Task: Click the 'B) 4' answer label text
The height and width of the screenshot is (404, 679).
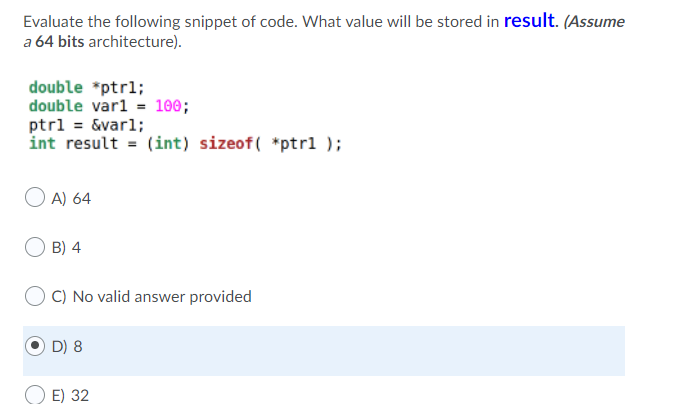Action: 66,247
